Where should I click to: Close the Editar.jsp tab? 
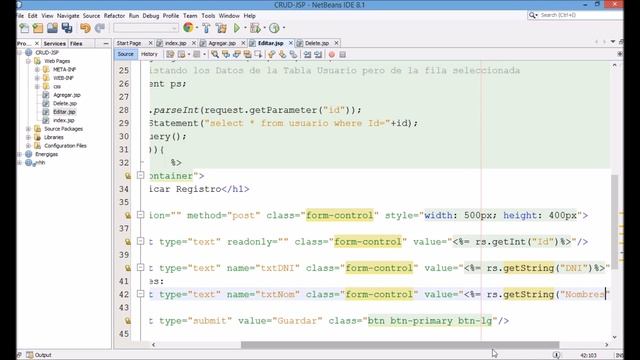pos(291,43)
